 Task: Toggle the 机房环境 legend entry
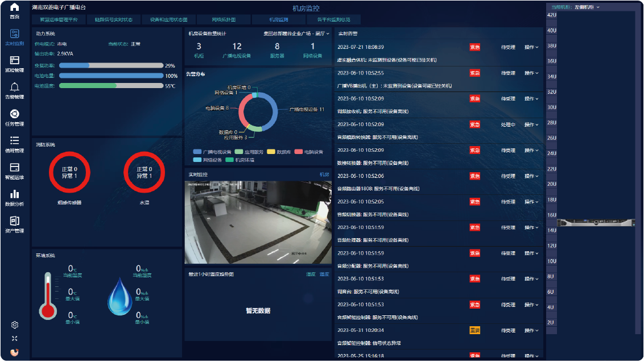[x=240, y=160]
